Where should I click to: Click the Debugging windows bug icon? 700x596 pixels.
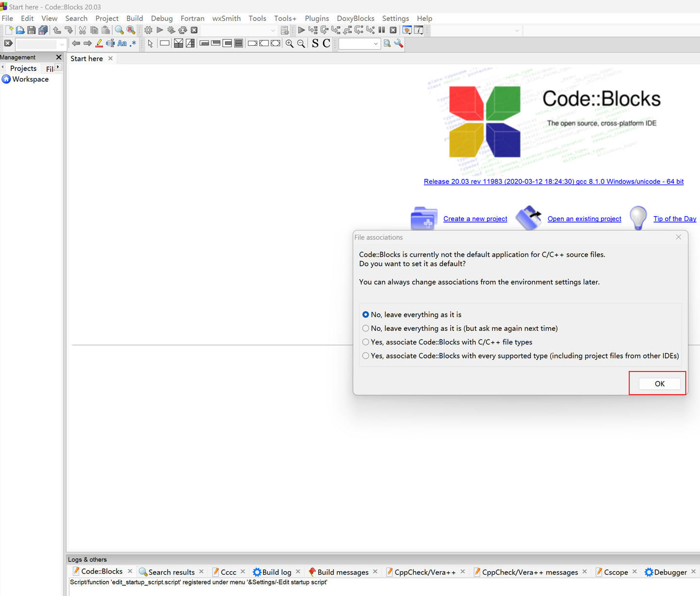tap(407, 30)
